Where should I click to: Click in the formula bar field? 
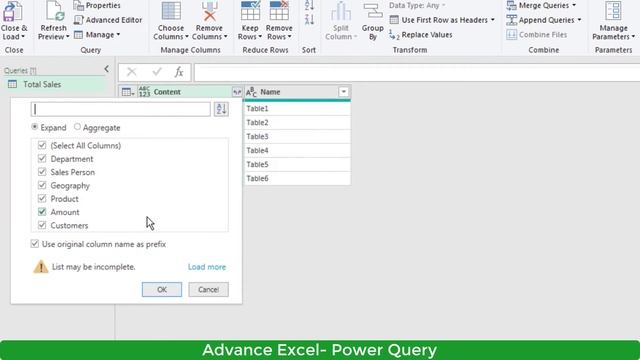[417, 73]
